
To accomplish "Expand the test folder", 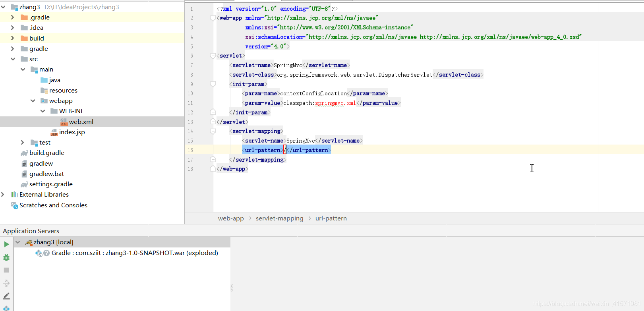I will [23, 143].
